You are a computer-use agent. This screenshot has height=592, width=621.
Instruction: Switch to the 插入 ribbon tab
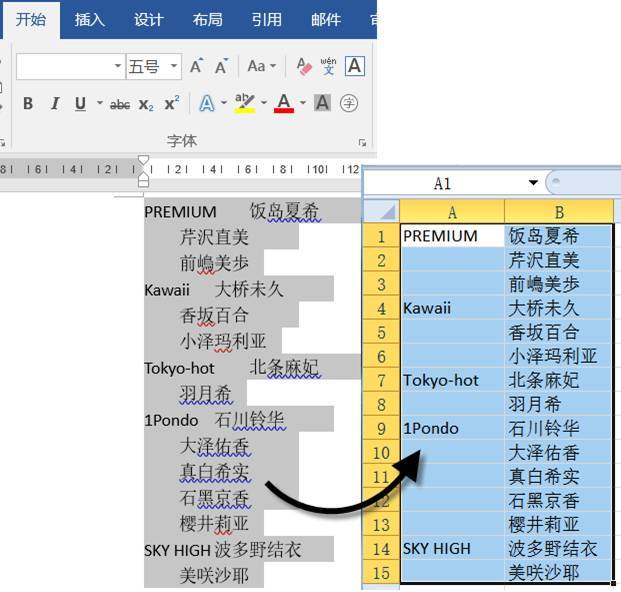pyautogui.click(x=90, y=20)
